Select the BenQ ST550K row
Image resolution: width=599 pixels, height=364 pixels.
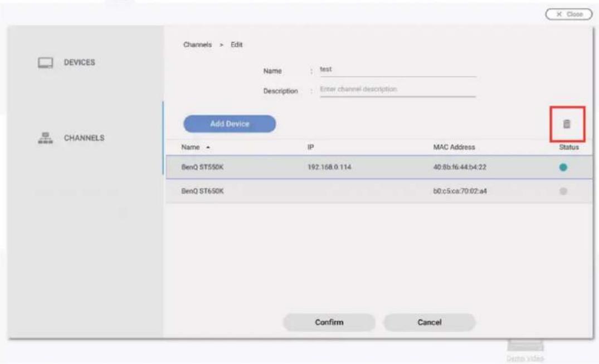click(379, 167)
